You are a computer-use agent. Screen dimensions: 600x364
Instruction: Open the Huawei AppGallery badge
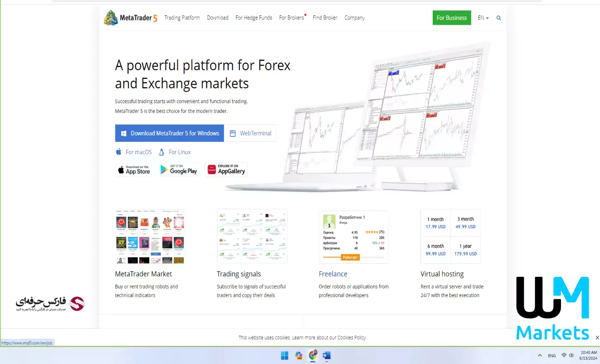(226, 169)
